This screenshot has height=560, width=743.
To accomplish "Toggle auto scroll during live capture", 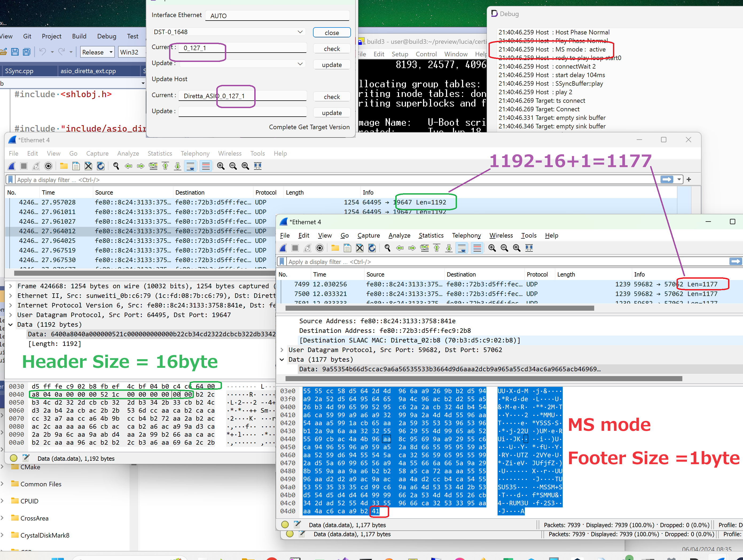I will [462, 248].
